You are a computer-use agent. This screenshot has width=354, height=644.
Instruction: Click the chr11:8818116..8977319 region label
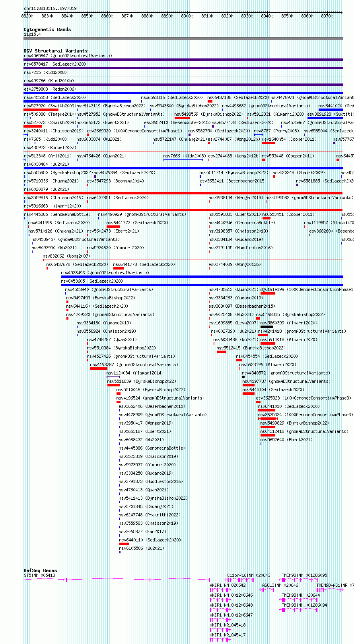50,8
